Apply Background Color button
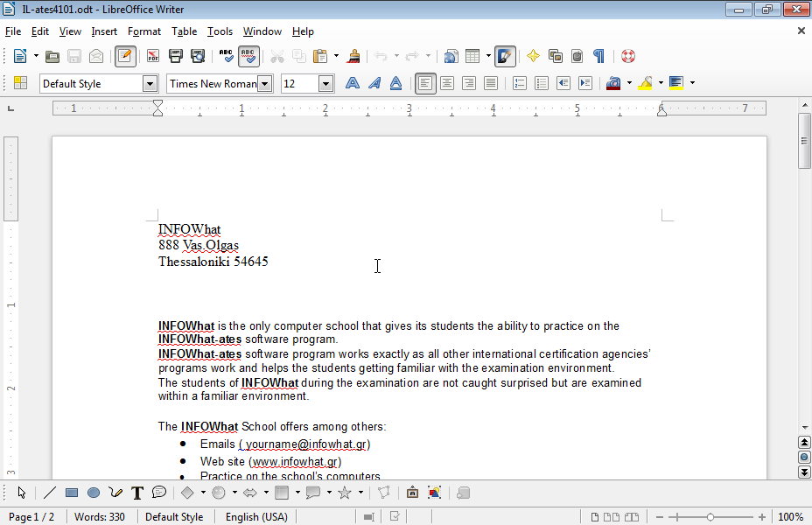 click(676, 83)
